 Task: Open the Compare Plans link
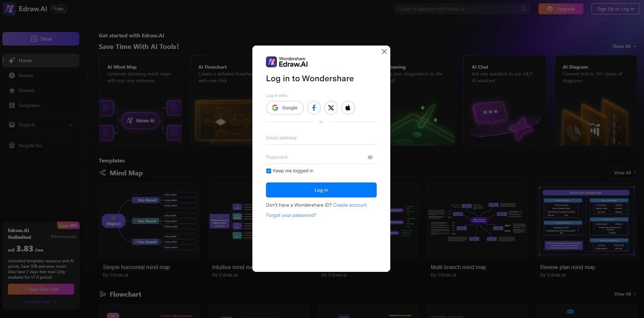click(x=40, y=302)
